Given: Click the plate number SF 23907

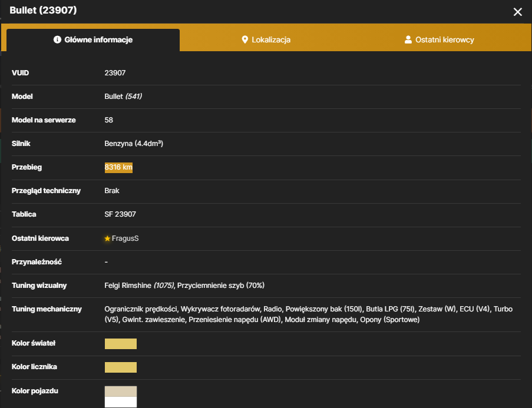Looking at the screenshot, I should point(120,214).
